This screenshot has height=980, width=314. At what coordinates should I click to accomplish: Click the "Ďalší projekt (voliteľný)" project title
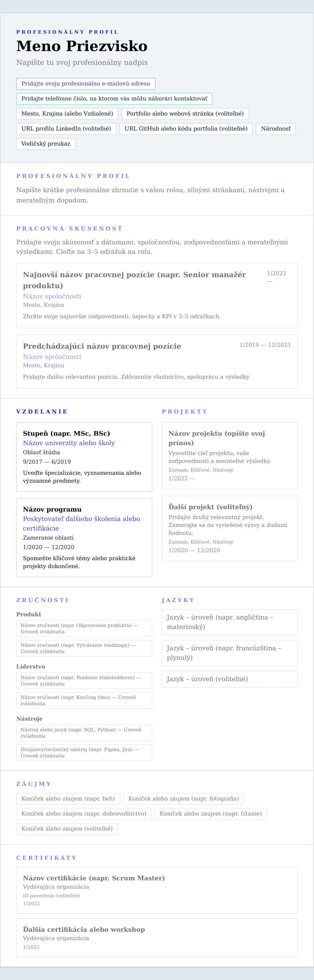coord(210,507)
